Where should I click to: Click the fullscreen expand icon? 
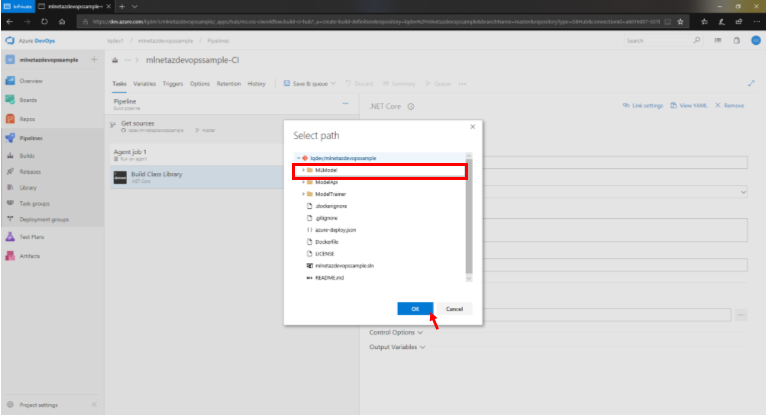(751, 84)
